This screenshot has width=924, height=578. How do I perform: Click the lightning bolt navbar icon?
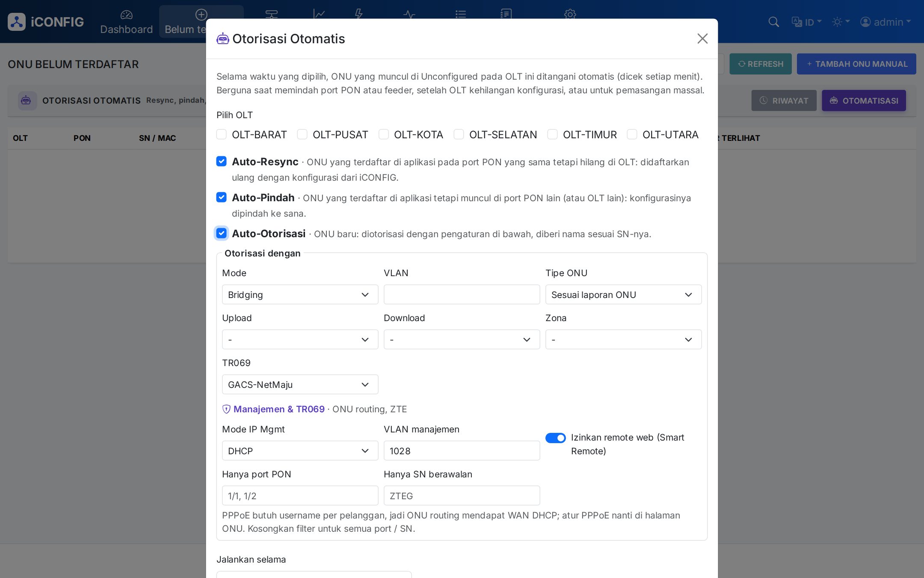(358, 14)
